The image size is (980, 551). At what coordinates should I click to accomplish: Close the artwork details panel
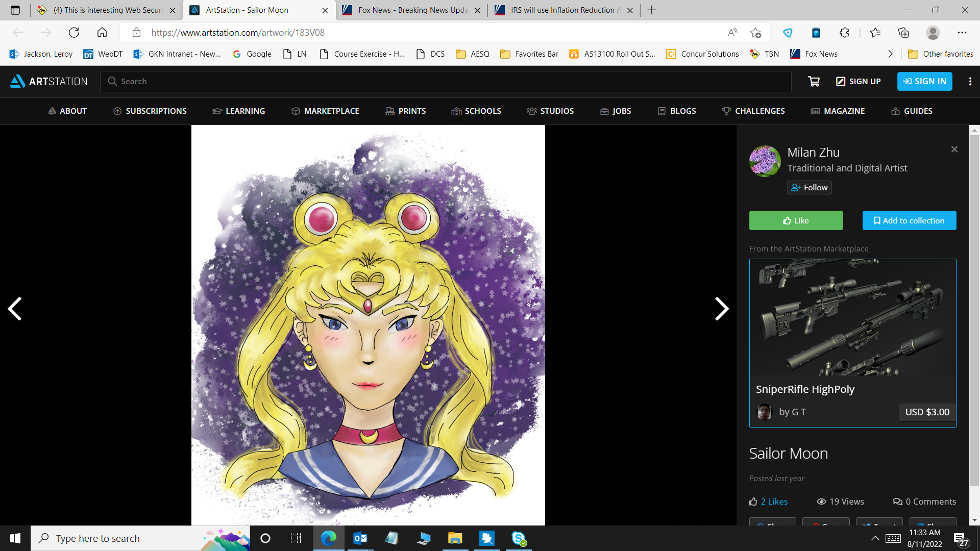click(954, 149)
